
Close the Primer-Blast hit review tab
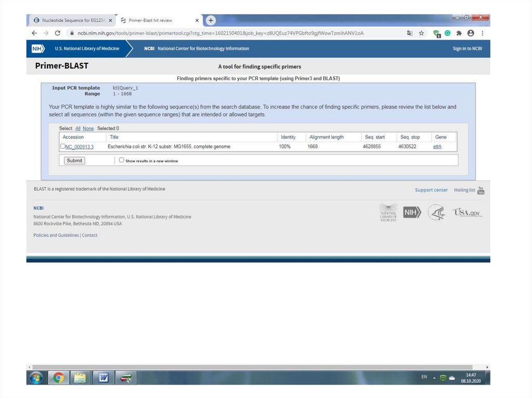click(x=197, y=20)
